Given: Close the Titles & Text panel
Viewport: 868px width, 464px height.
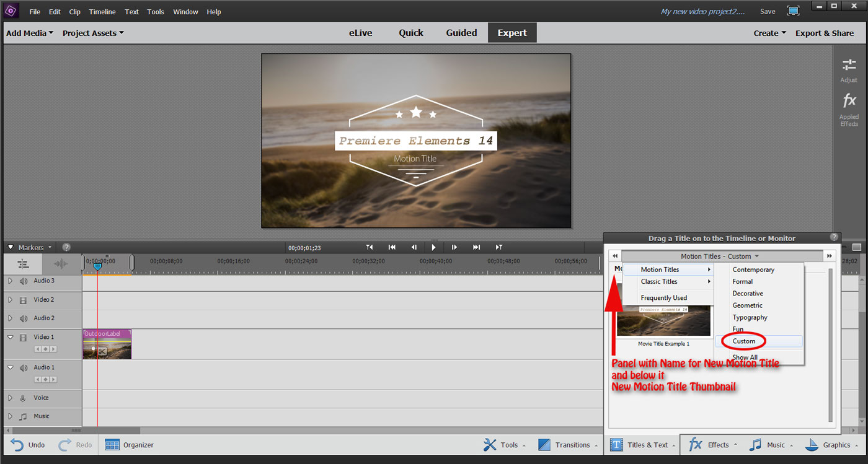Looking at the screenshot, I should coord(642,445).
